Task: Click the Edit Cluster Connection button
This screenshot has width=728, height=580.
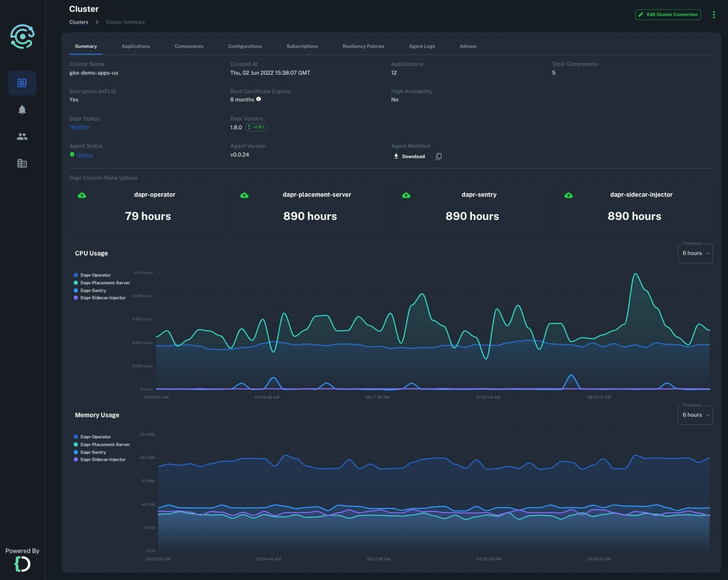Action: [x=668, y=14]
